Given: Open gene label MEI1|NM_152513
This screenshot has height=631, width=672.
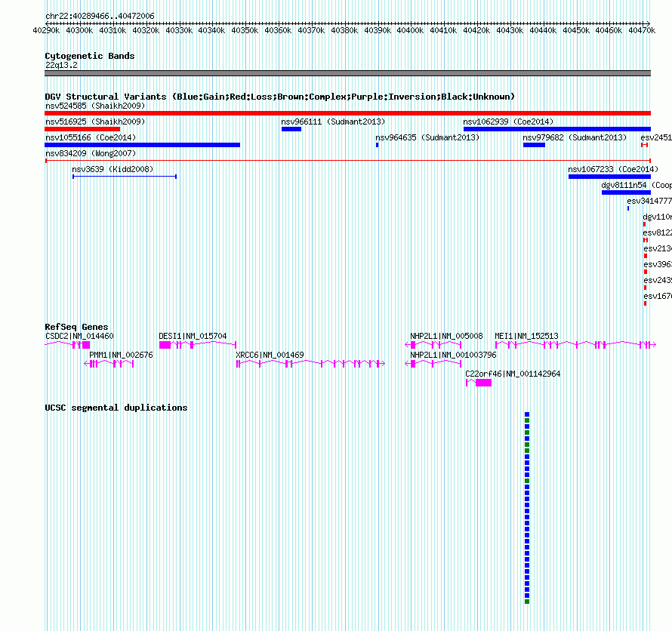Looking at the screenshot, I should click(x=526, y=336).
